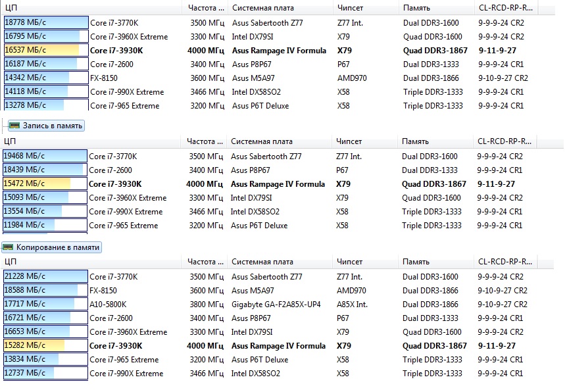565x392 pixels.
Task: Select the 19468 МБ/с result
Action: 45,156
